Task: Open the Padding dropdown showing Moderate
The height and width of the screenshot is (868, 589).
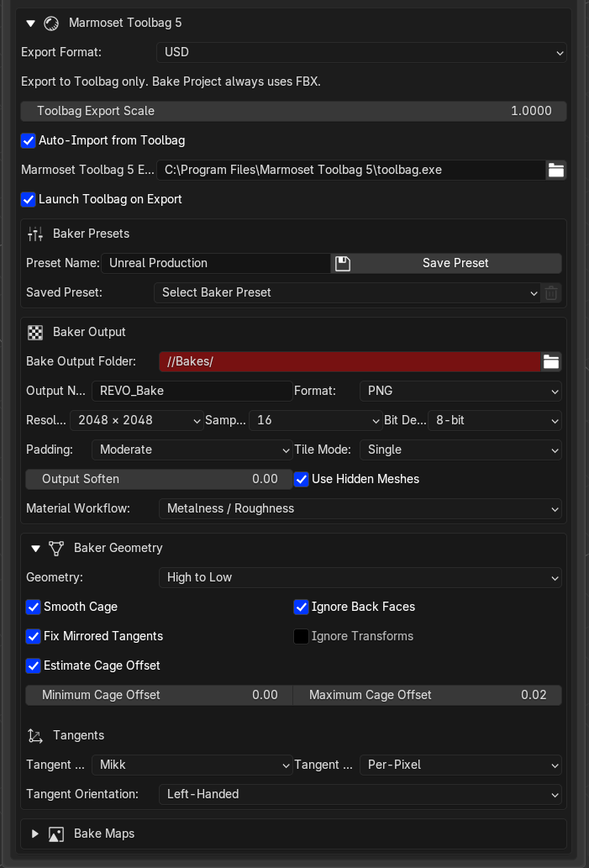Action: point(192,450)
